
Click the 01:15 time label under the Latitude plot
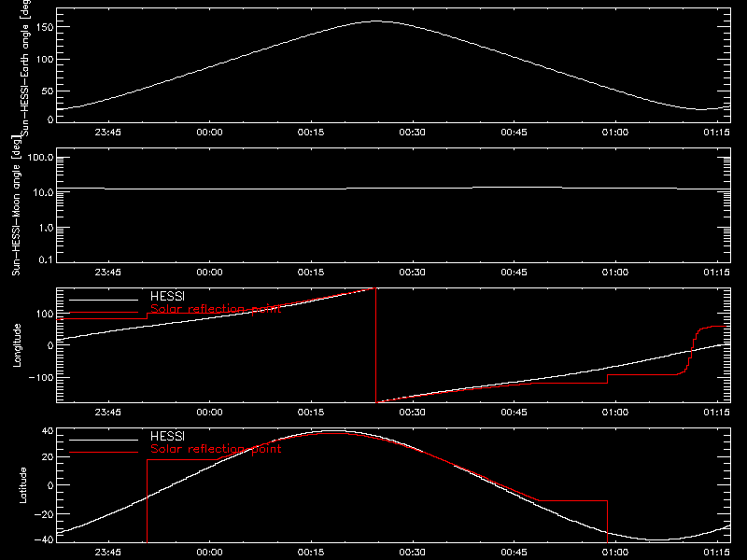click(x=716, y=553)
